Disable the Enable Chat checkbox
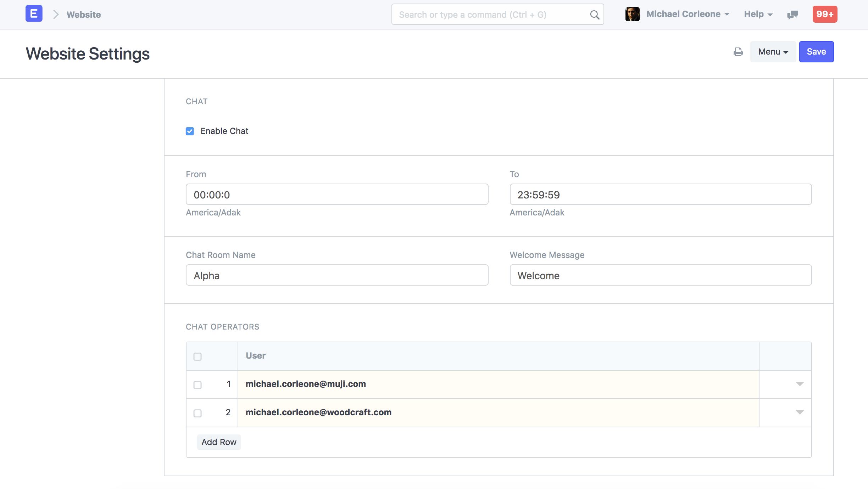The width and height of the screenshot is (868, 489). (190, 131)
